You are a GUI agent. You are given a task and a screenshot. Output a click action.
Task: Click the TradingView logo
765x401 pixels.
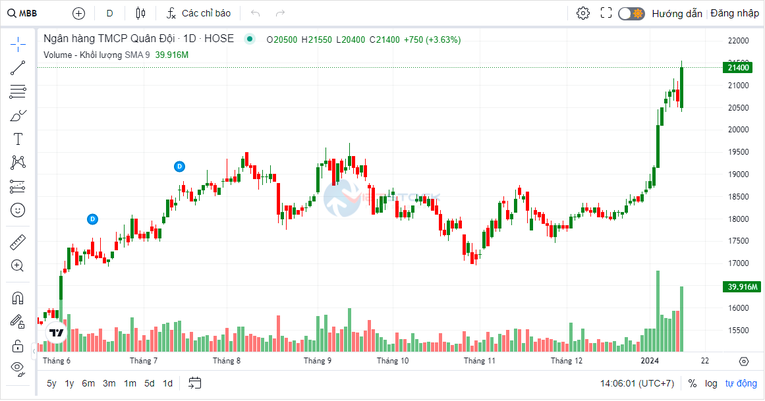[57, 333]
